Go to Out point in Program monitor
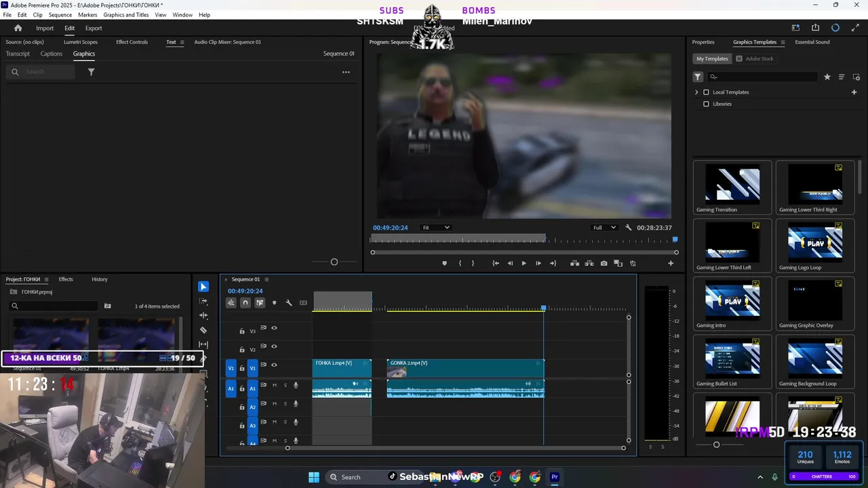Screen dimensions: 868x488 coord(553,263)
